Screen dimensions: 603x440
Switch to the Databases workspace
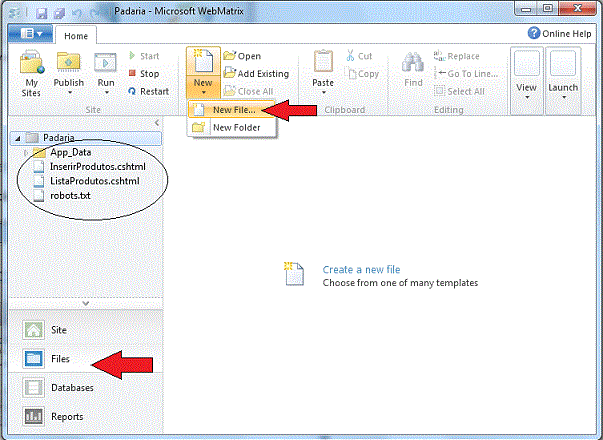[85, 387]
